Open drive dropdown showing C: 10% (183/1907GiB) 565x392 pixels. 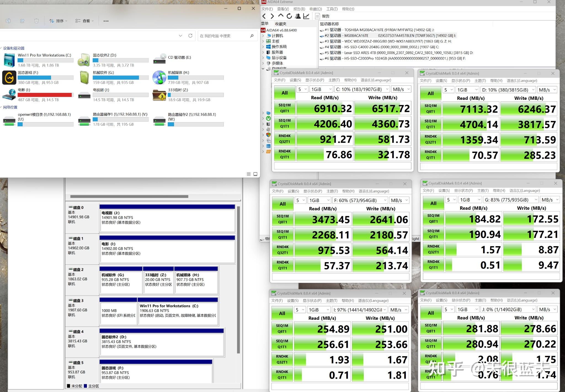click(x=362, y=89)
